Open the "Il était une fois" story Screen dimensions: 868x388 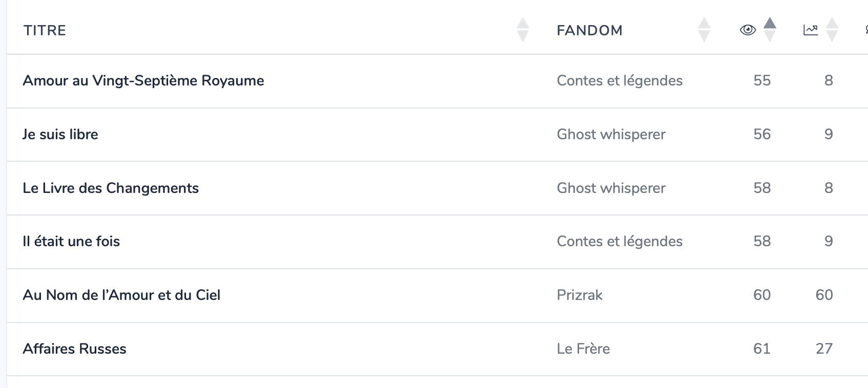71,242
